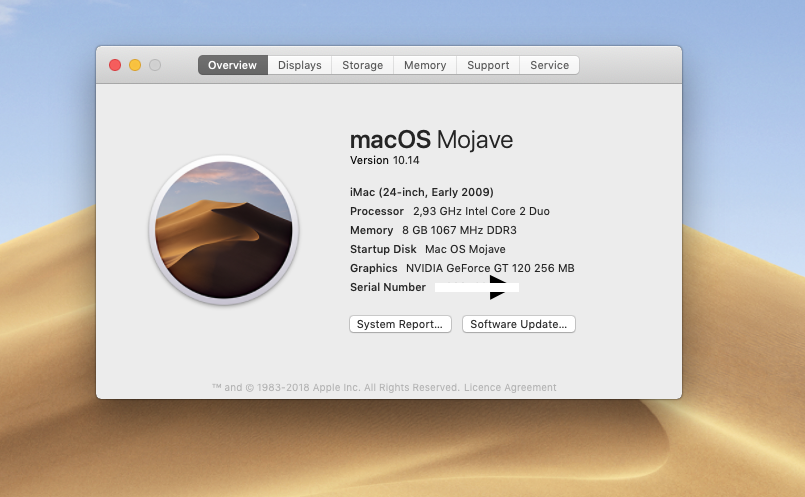Minimize the window with yellow button
This screenshot has width=805, height=497.
coord(135,65)
